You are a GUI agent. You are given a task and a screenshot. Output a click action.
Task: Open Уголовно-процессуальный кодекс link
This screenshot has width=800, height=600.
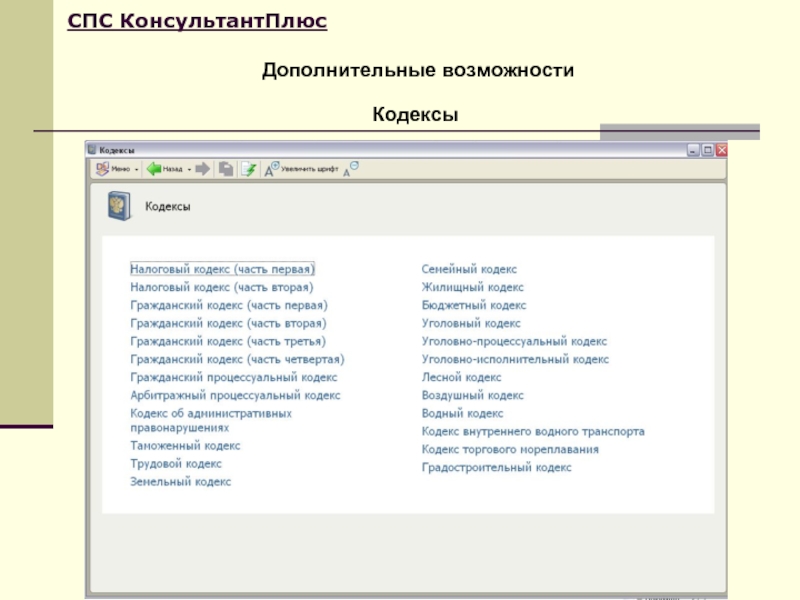point(514,341)
